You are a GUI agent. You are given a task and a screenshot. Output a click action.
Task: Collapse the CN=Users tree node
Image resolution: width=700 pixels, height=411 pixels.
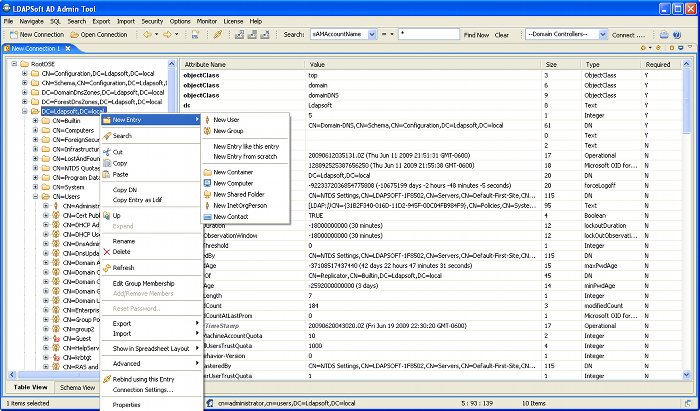pos(35,197)
